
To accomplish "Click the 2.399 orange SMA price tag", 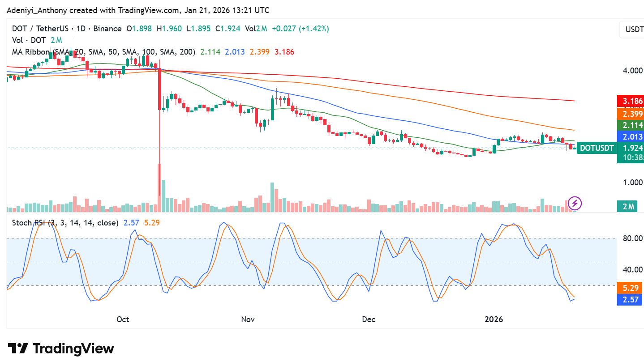I will [x=630, y=114].
